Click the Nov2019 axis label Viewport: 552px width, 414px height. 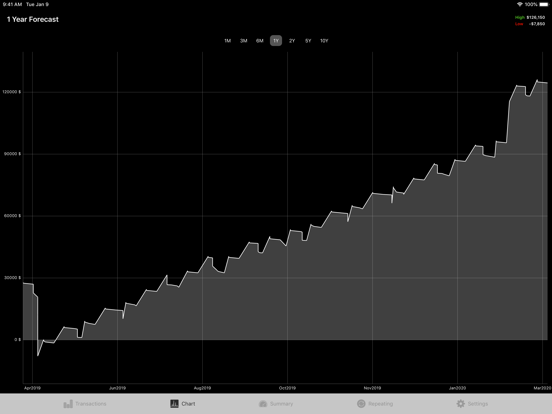click(x=372, y=388)
